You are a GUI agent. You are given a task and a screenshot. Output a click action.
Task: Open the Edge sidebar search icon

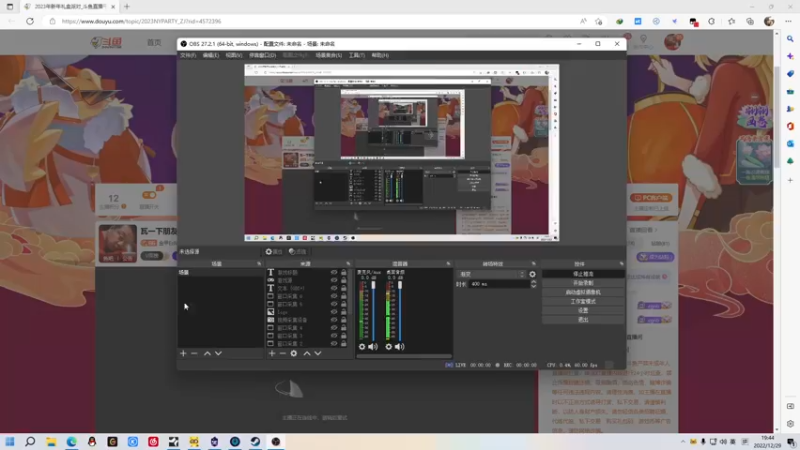click(x=790, y=39)
